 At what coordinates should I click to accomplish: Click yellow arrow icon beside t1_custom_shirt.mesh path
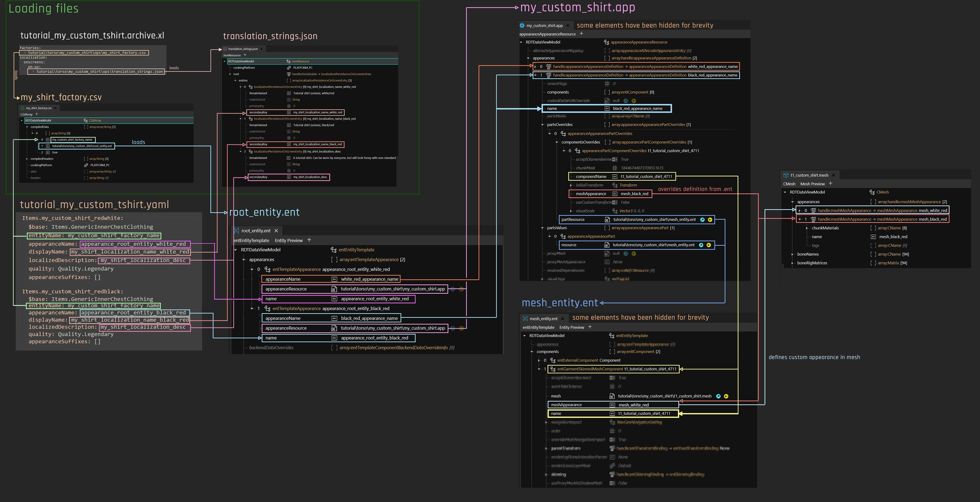[726, 396]
